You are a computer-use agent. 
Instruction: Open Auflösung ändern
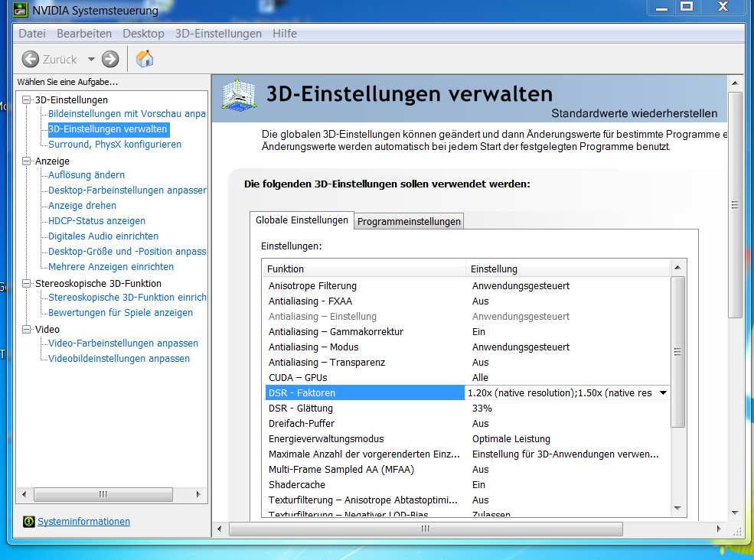[x=86, y=175]
